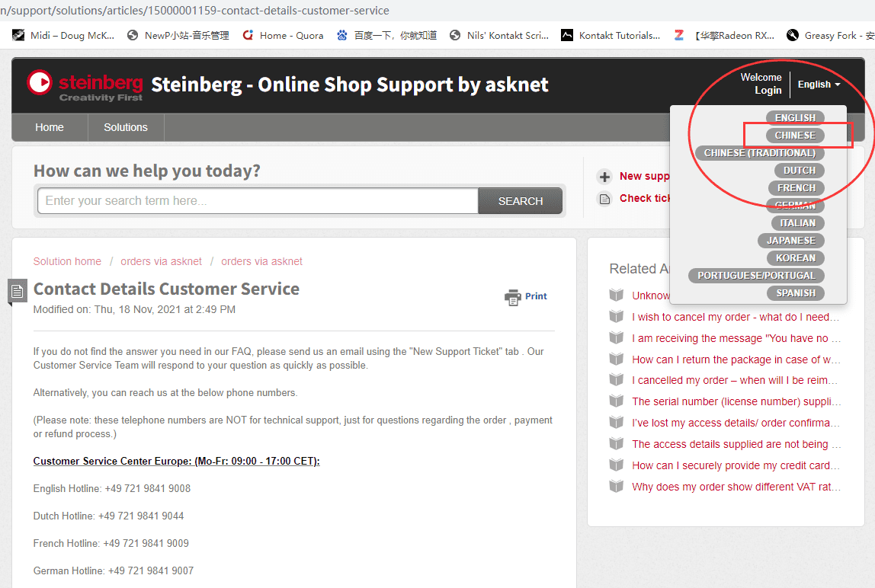Select Spanish from the language list
Screen dimensions: 875x588
pos(796,293)
